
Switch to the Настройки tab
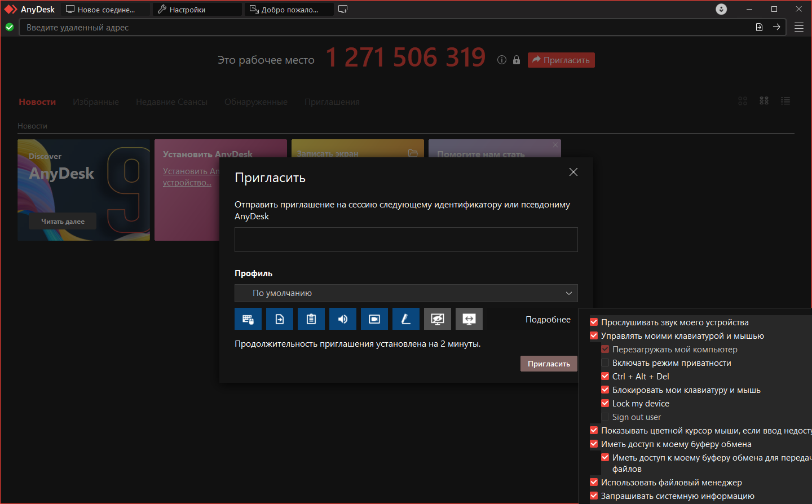click(197, 10)
